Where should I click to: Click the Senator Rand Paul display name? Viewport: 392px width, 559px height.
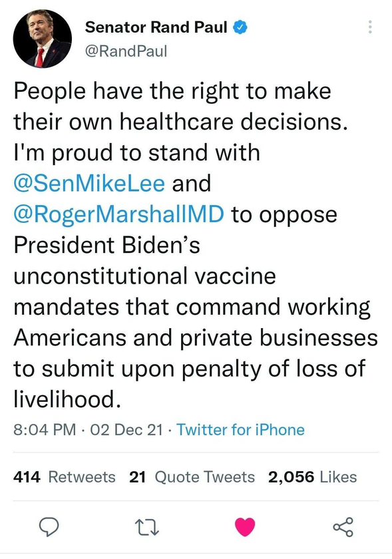[x=156, y=27]
